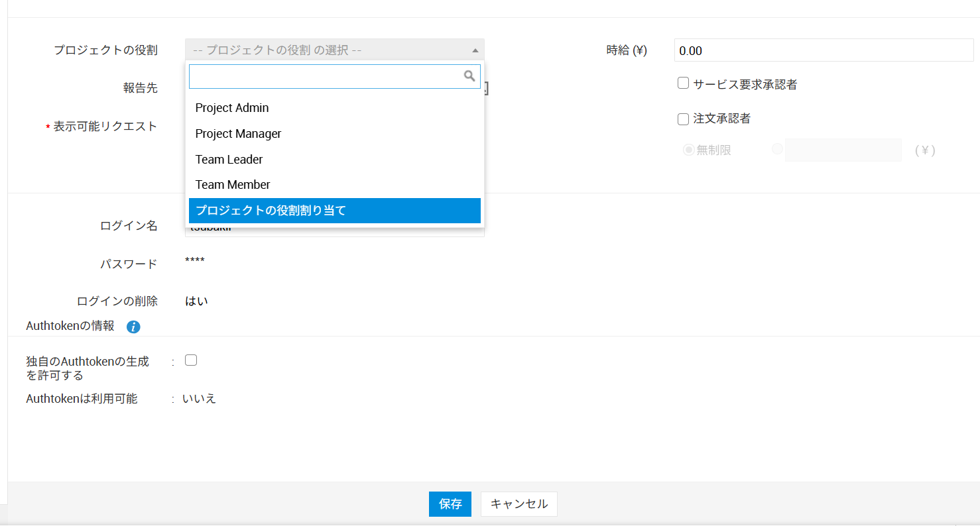Pick Team Leader in the dropdown
Screen dimensions: 980x526
(x=229, y=160)
